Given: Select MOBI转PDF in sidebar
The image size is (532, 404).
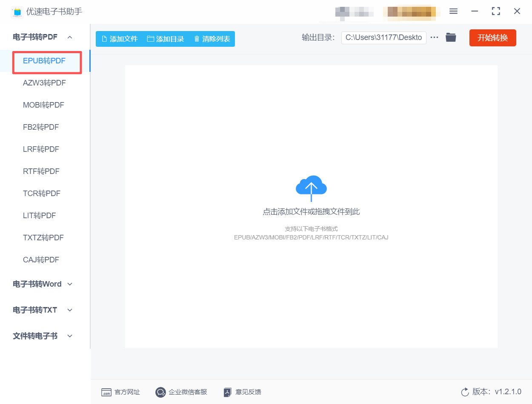Looking at the screenshot, I should (x=45, y=105).
